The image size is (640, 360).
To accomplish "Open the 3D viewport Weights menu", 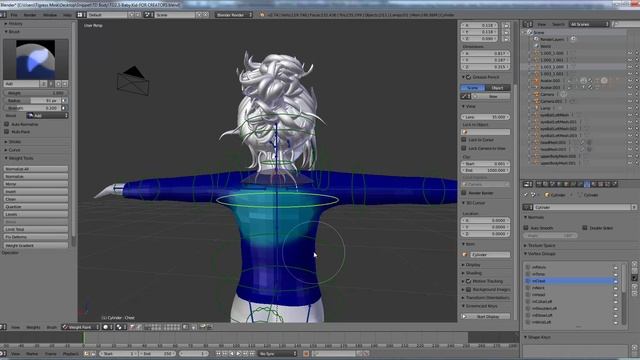I will (x=33, y=327).
